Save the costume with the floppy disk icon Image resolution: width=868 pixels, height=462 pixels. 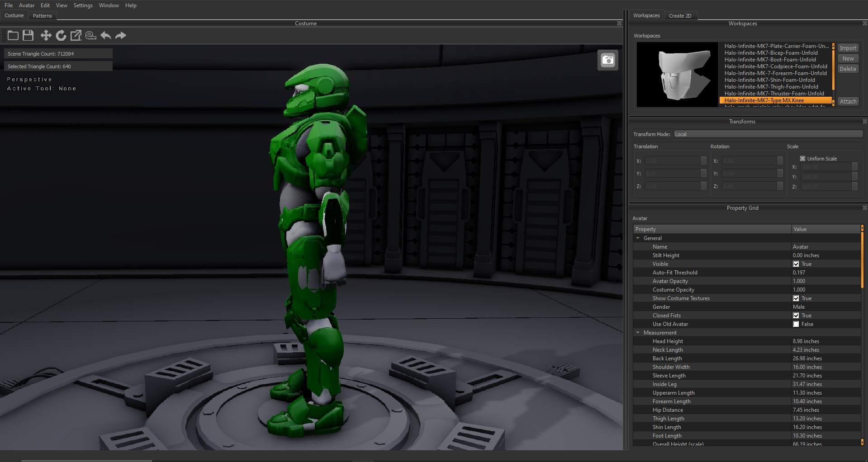click(x=28, y=35)
